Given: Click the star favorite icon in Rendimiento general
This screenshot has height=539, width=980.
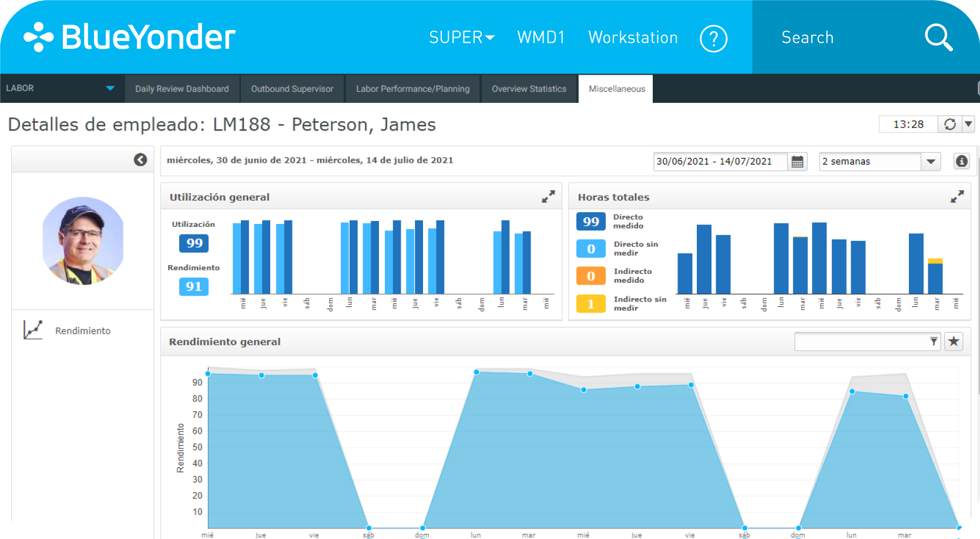Looking at the screenshot, I should coord(953,341).
